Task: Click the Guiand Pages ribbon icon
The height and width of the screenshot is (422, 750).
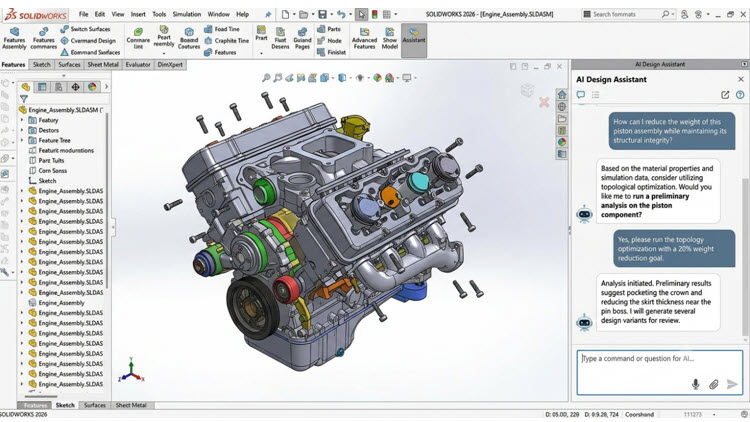Action: (x=302, y=38)
